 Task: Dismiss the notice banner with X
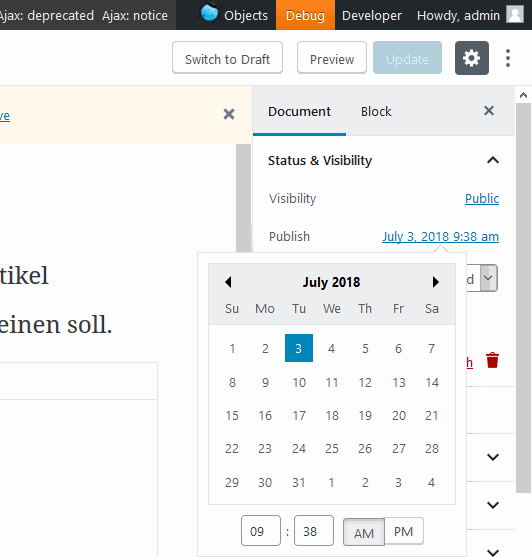(x=229, y=114)
